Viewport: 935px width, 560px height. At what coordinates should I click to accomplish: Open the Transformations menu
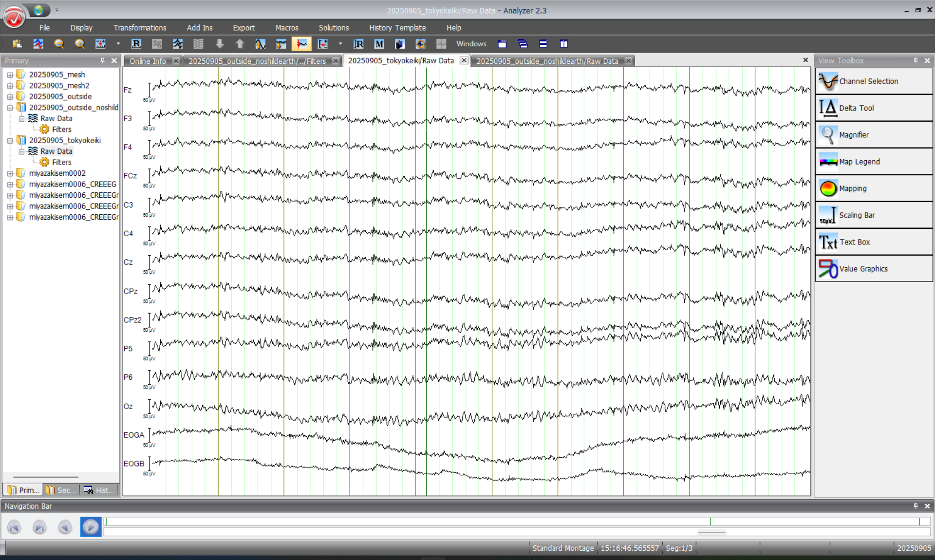tap(140, 28)
